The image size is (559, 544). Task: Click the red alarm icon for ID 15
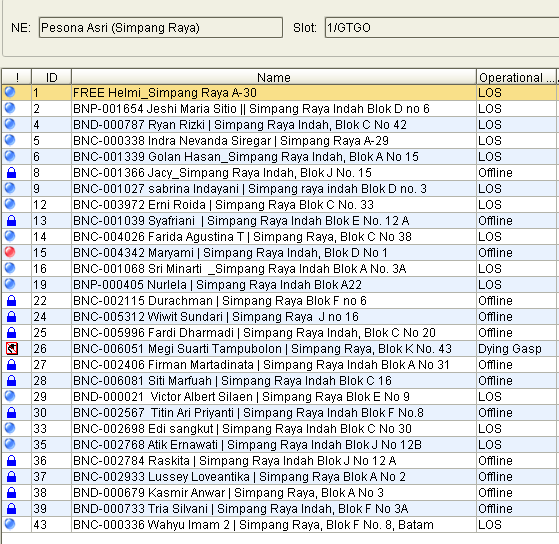[10, 252]
